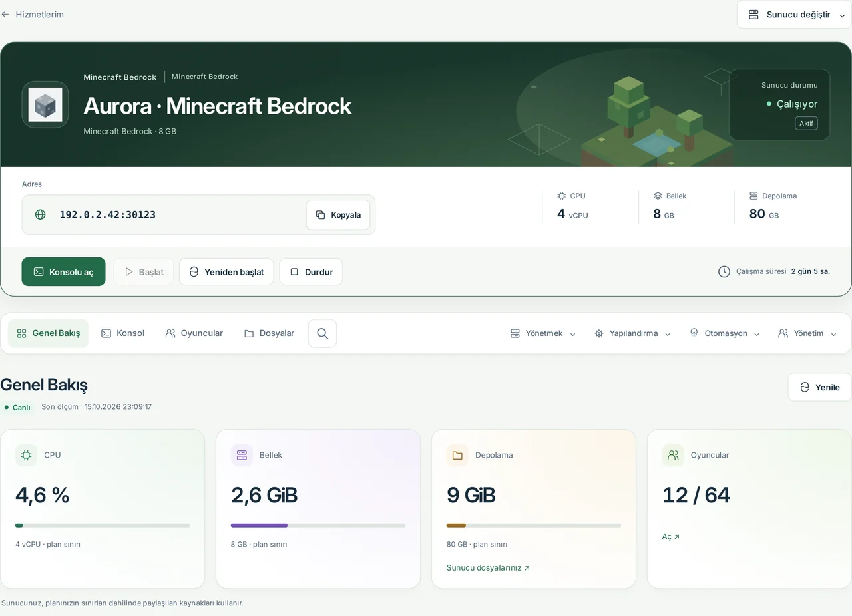Switch to the Konsol tab
Screen dimensions: 852x616
122,333
